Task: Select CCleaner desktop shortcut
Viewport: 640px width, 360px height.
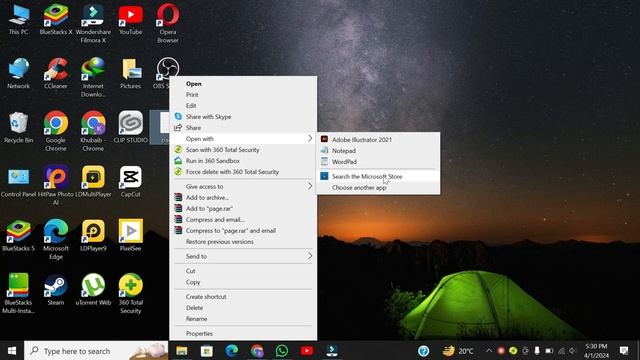Action: pos(56,73)
